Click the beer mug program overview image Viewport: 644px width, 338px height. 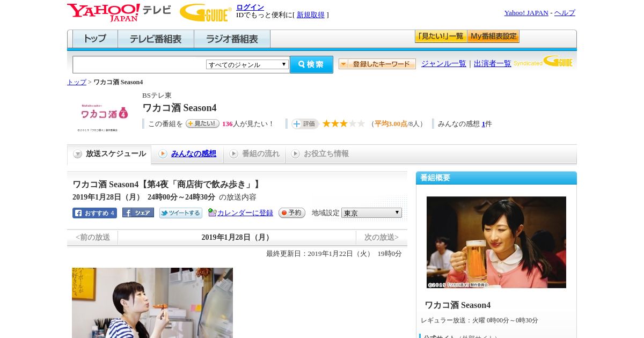coord(496,242)
